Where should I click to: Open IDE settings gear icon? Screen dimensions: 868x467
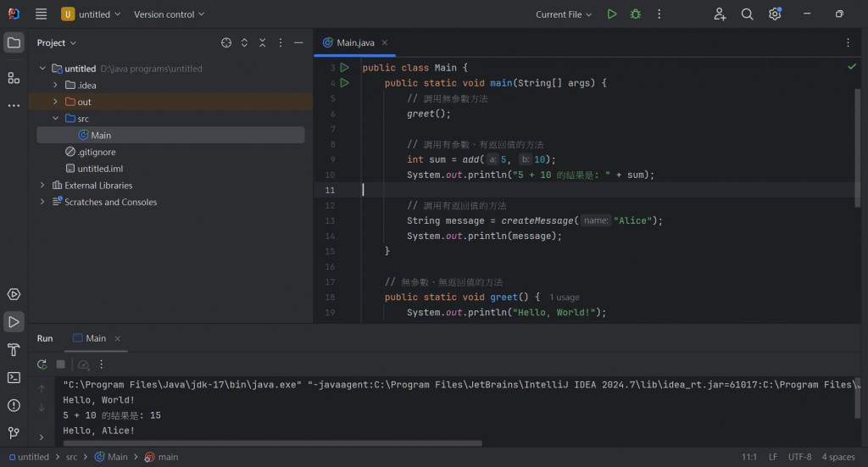(x=774, y=14)
